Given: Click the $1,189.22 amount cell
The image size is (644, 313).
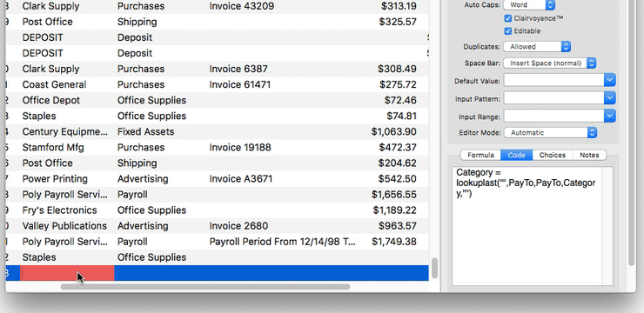Looking at the screenshot, I should point(395,210).
